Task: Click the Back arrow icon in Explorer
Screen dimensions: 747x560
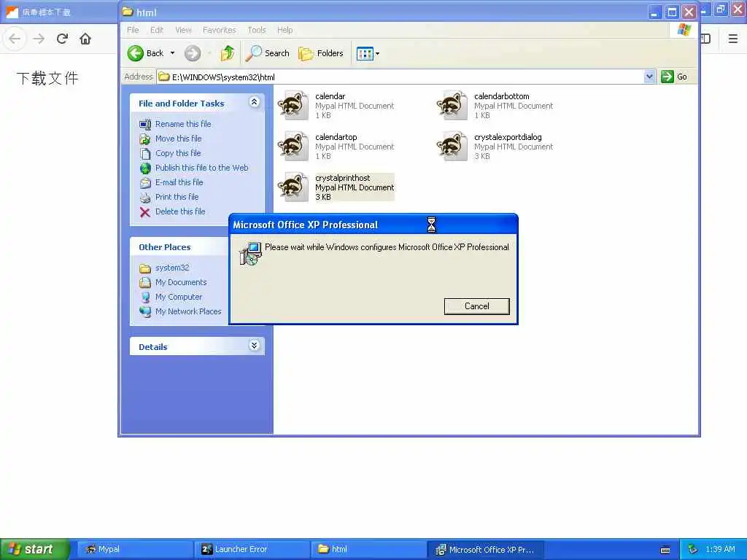Action: pos(135,53)
